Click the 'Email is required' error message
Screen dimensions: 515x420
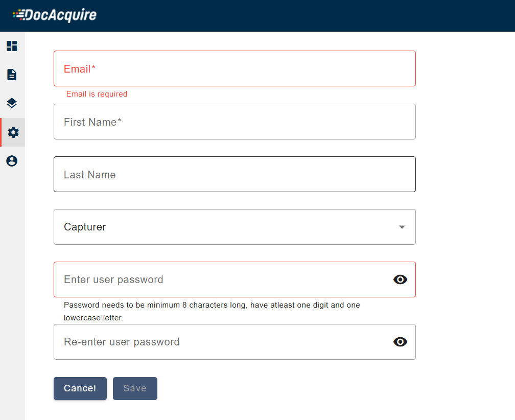pyautogui.click(x=97, y=94)
